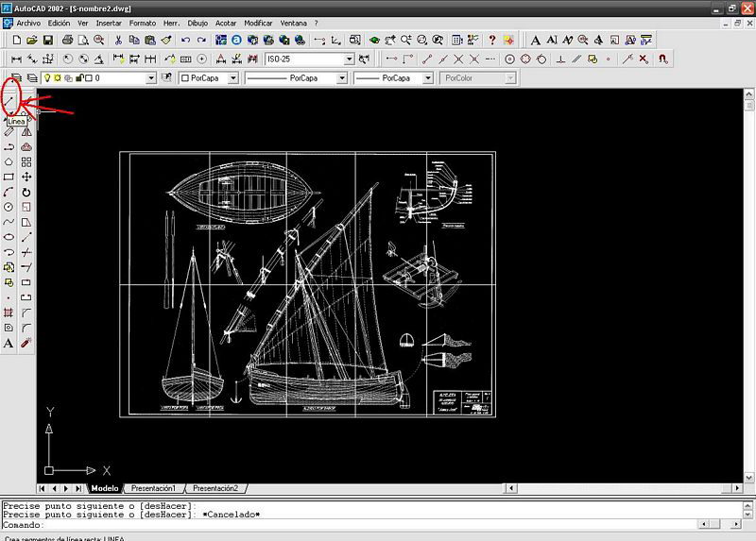The height and width of the screenshot is (541, 756).
Task: Select Snap to Intersection object snap
Action: point(458,59)
